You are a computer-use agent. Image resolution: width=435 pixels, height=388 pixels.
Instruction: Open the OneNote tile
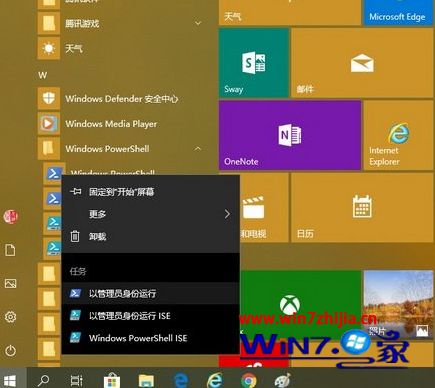coord(290,135)
